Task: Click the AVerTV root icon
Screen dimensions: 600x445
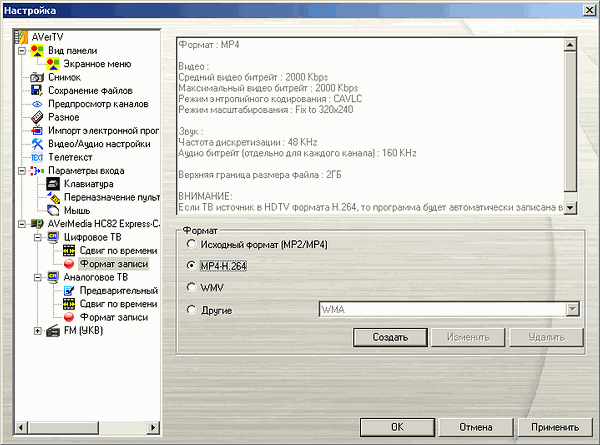Action: (x=21, y=37)
